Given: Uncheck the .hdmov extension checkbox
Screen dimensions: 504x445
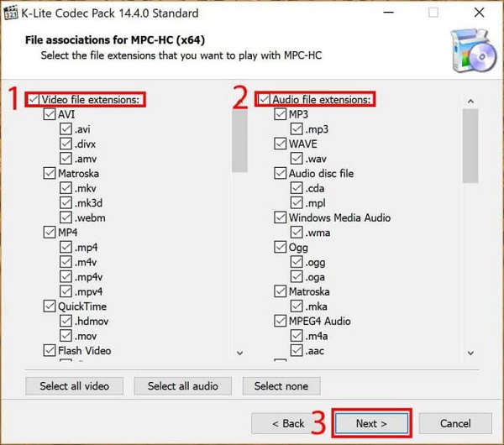Looking at the screenshot, I should point(66,321).
